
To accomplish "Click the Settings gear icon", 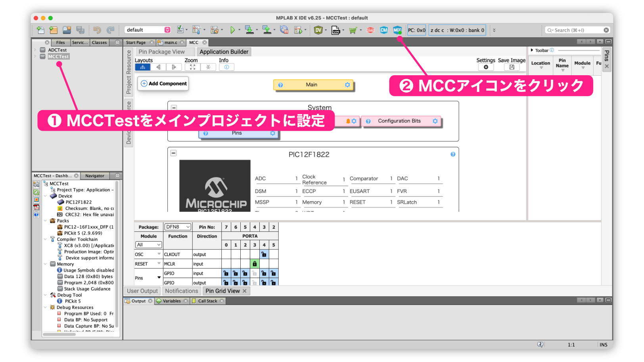I will pyautogui.click(x=486, y=67).
